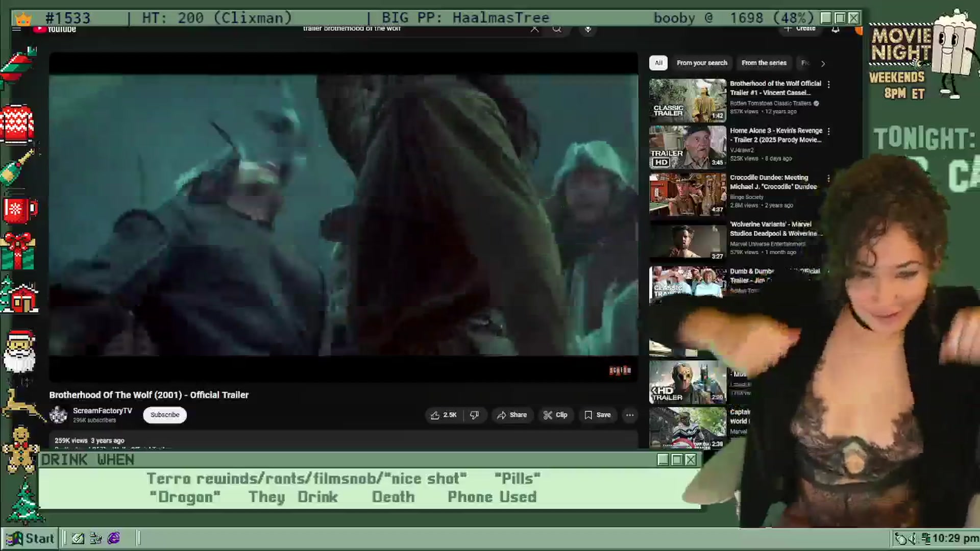
Task: Maximize the DRINK WHEN window
Action: point(677,460)
